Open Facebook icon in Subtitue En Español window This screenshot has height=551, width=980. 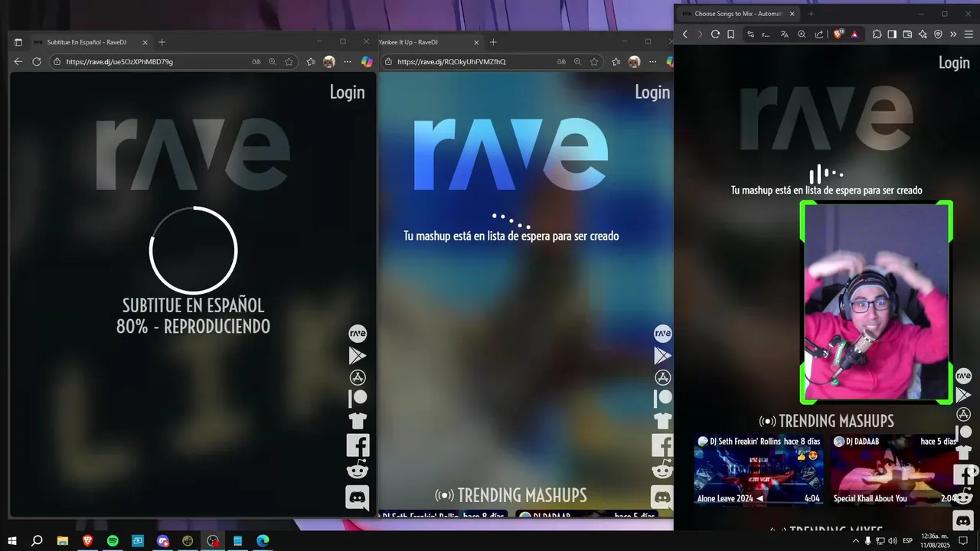(358, 445)
